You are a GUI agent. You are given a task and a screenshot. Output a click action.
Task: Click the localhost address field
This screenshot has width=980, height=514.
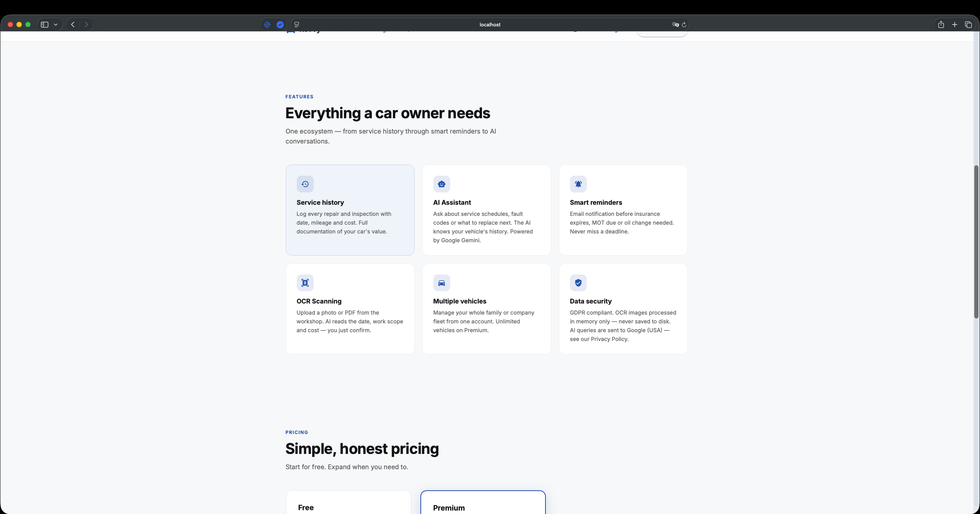point(490,24)
